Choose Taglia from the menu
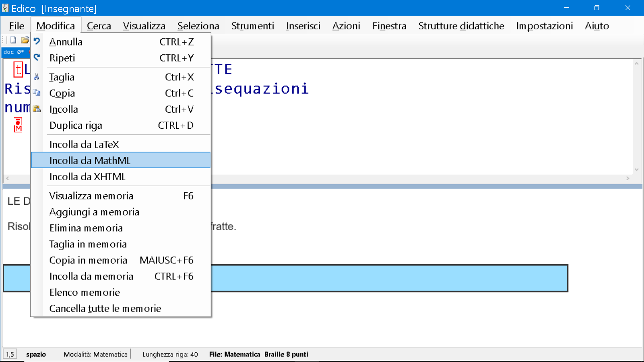The height and width of the screenshot is (362, 644). tap(121, 77)
